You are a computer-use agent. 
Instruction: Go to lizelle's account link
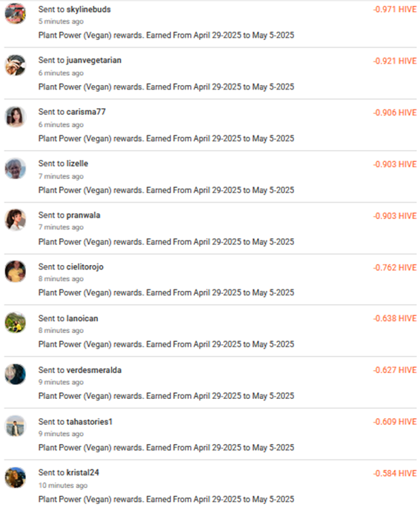[x=77, y=164]
